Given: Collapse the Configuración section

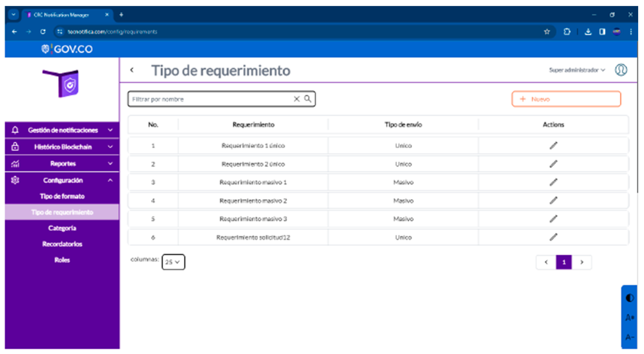Looking at the screenshot, I should (x=63, y=180).
